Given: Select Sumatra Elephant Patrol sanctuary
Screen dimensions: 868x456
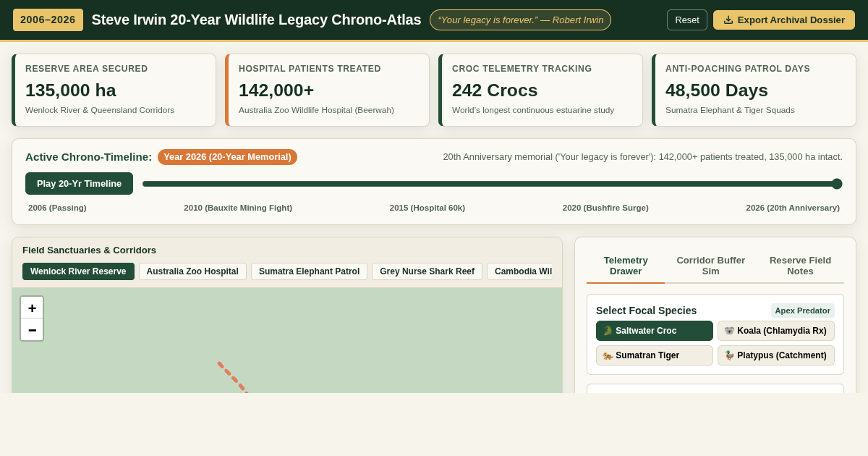Looking at the screenshot, I should coord(309,271).
